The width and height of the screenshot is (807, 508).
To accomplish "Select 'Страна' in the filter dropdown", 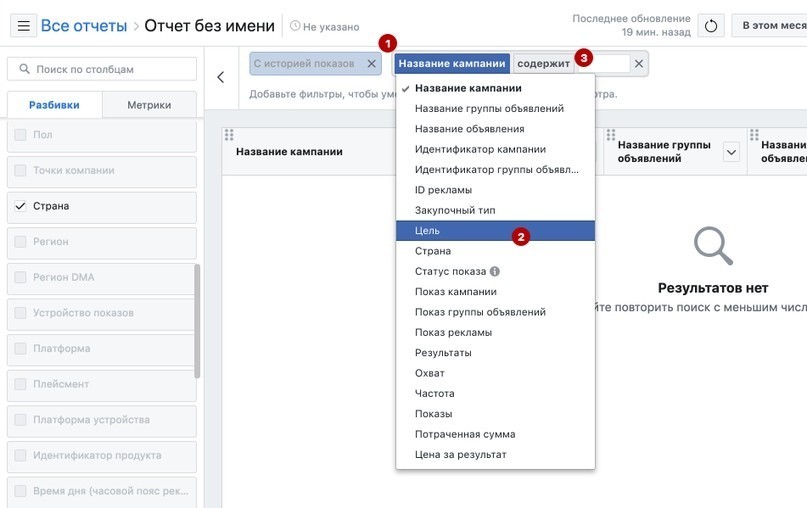I will (495, 251).
